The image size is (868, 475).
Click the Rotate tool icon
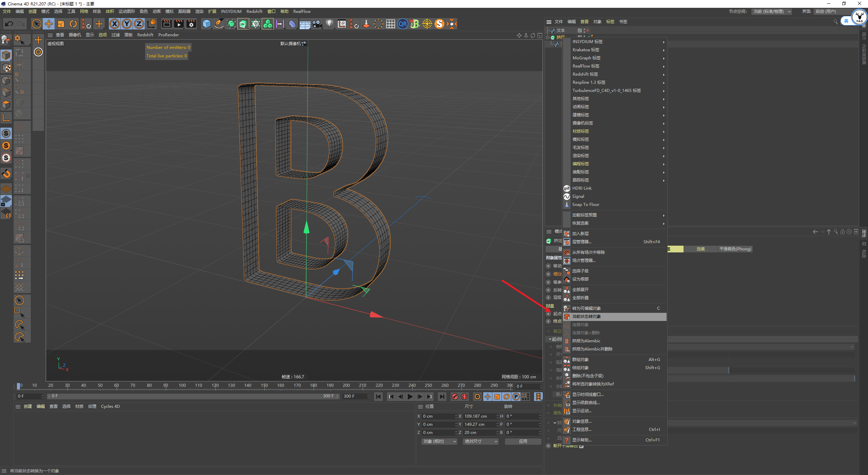tap(73, 24)
